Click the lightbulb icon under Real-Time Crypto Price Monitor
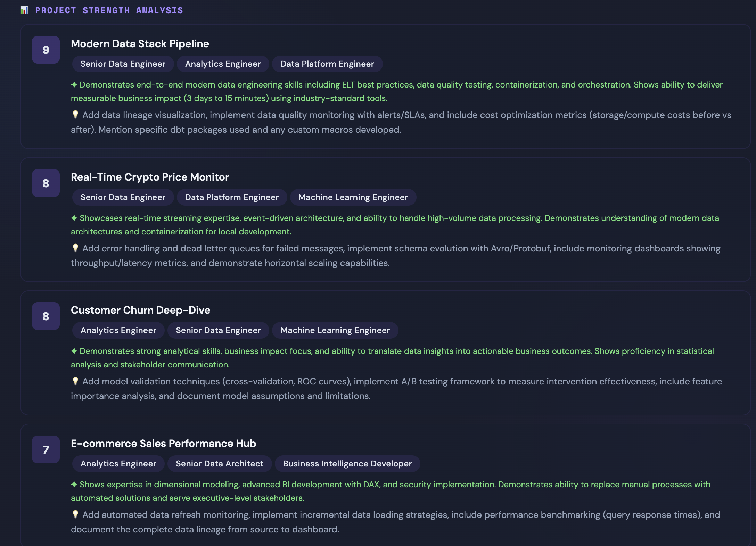The width and height of the screenshot is (756, 546). point(75,248)
